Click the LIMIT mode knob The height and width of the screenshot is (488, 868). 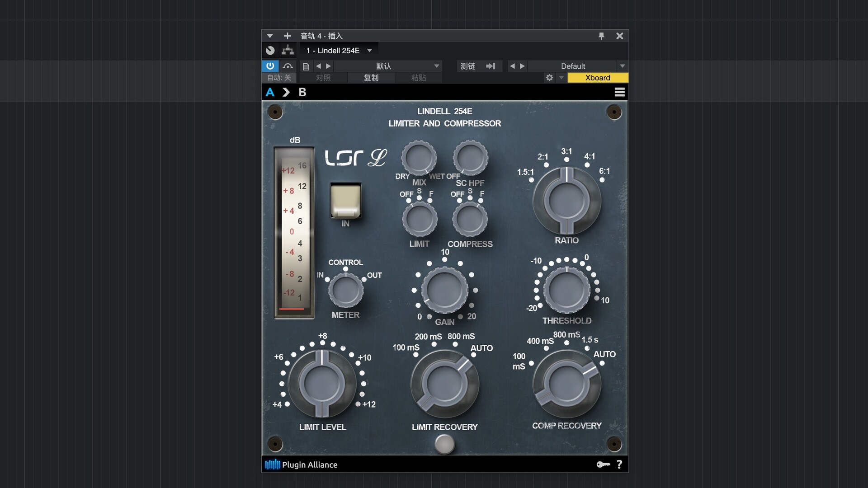tap(420, 219)
